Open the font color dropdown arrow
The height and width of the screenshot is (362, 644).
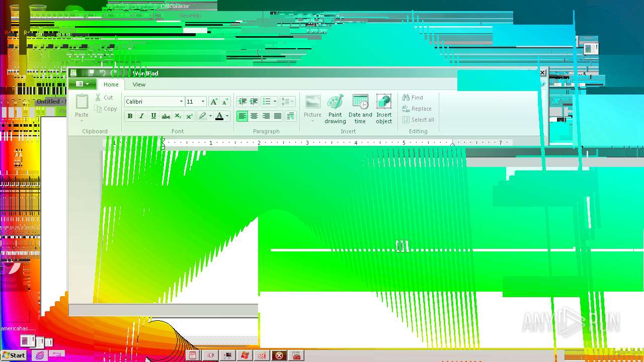pos(227,116)
